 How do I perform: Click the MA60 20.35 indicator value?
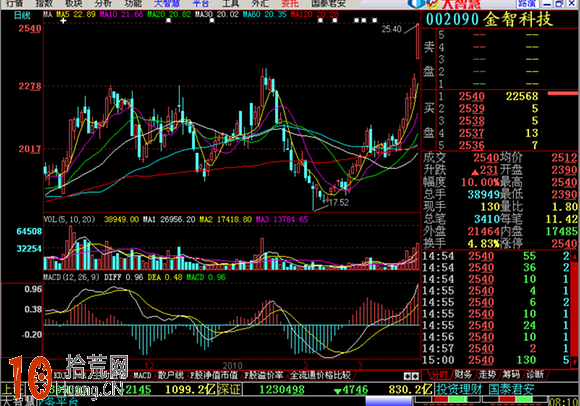pyautogui.click(x=265, y=15)
